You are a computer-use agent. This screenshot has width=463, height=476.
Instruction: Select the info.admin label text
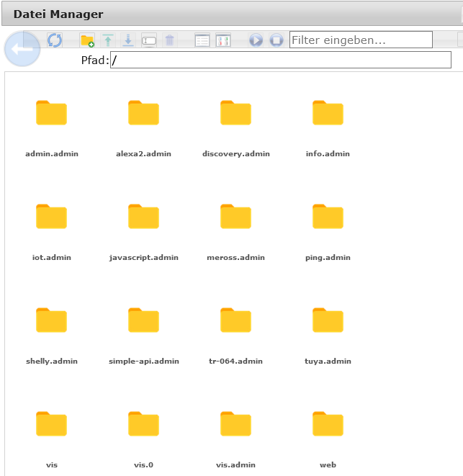point(328,154)
